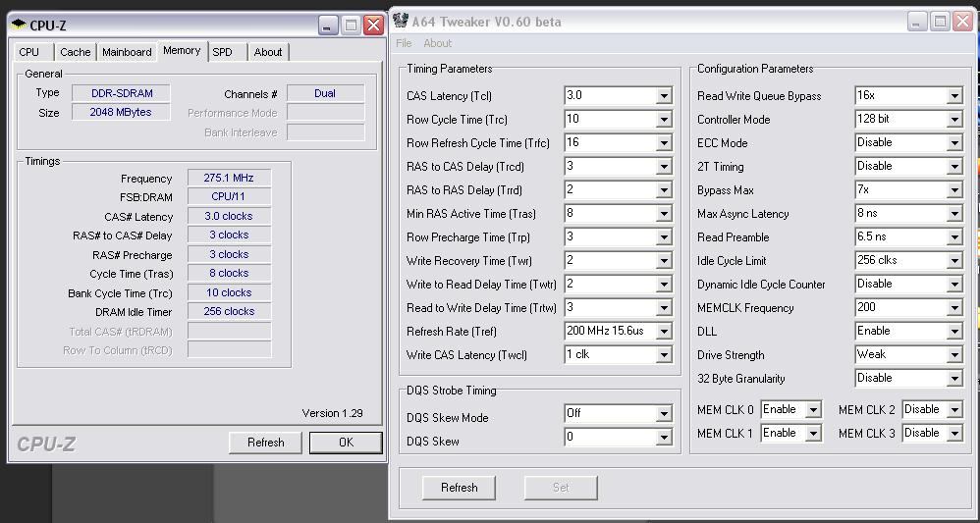Screen dimensions: 980x523
Task: Open the RAS to CAS Delay (Trcd) dropdown
Action: pos(664,166)
